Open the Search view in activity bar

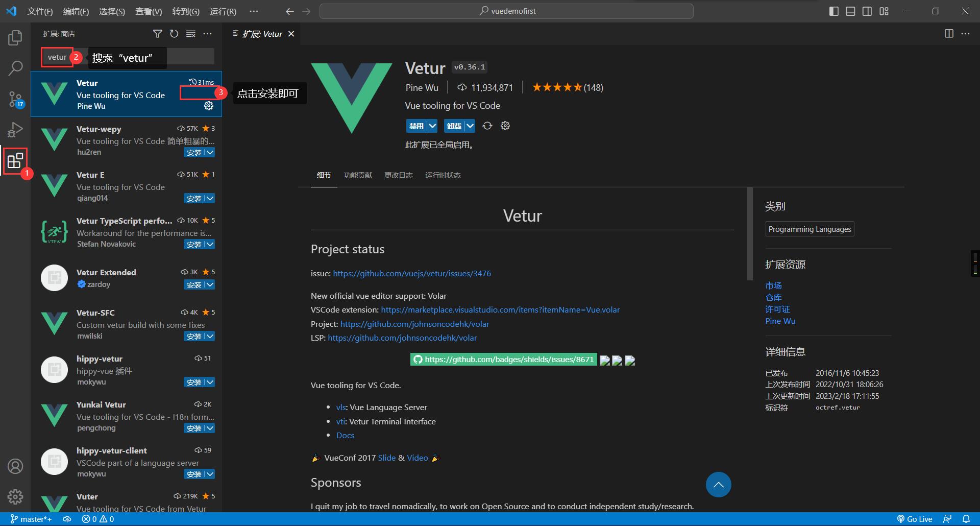coord(15,68)
